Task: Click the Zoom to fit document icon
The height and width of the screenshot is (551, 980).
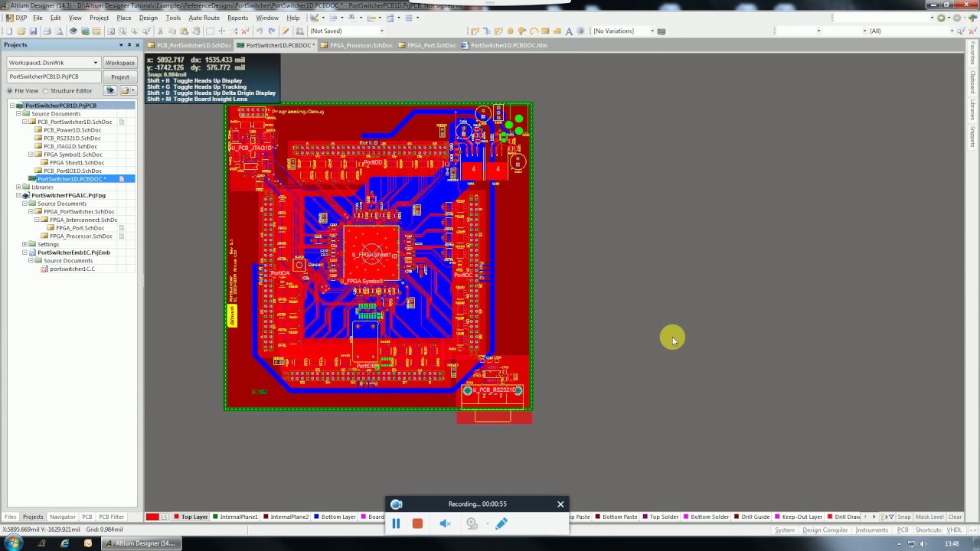Action: 110,31
